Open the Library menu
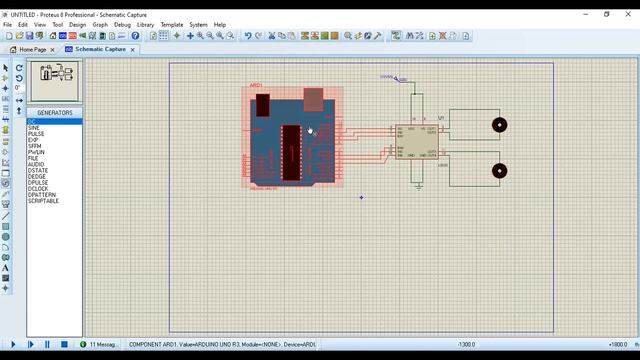This screenshot has height=360, width=640. tap(145, 24)
